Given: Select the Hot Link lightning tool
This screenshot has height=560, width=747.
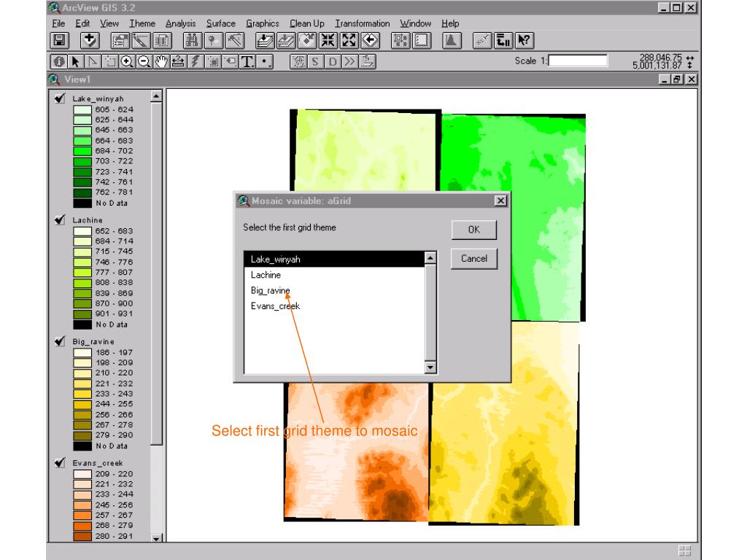Looking at the screenshot, I should 196,61.
